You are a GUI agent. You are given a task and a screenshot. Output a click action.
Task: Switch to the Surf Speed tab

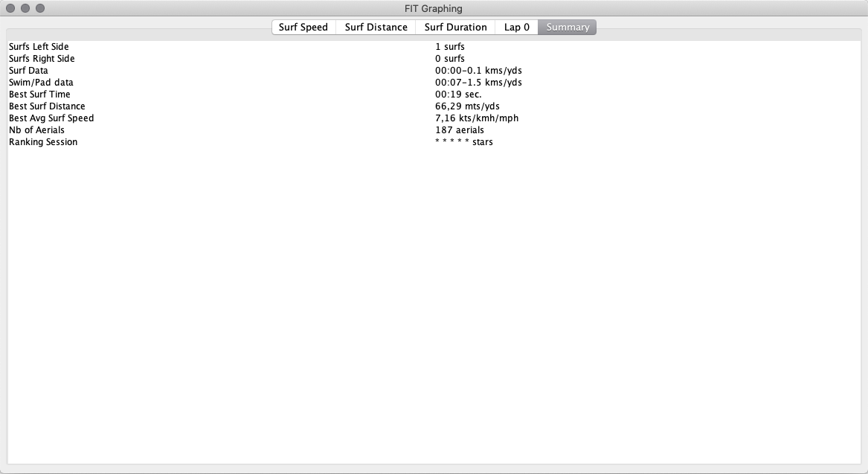click(x=303, y=27)
